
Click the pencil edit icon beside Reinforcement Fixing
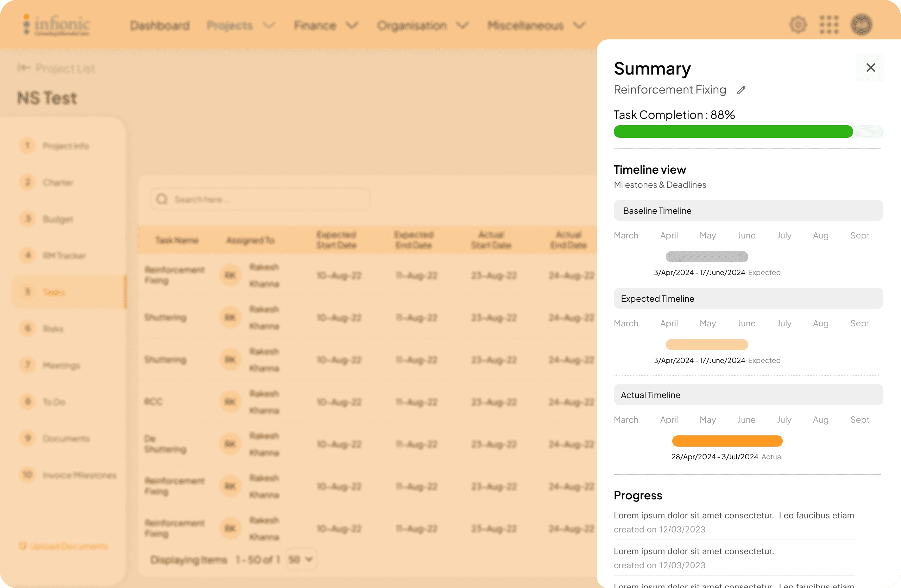741,90
